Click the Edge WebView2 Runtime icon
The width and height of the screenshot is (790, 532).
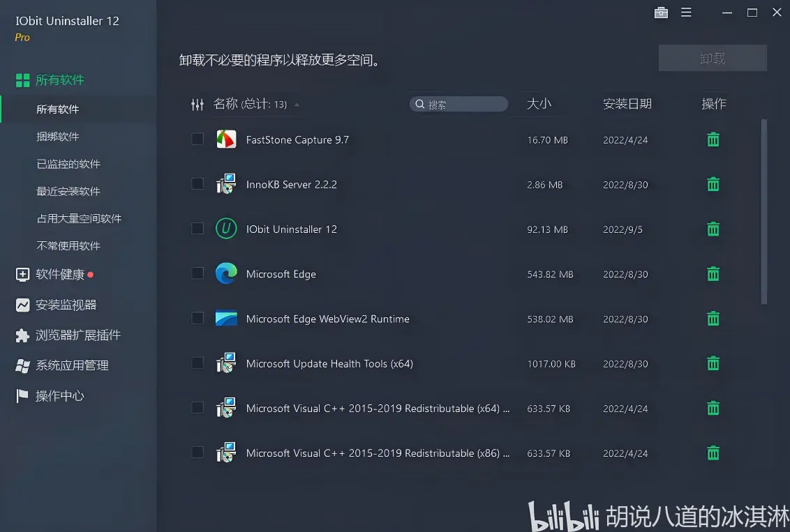click(x=226, y=318)
